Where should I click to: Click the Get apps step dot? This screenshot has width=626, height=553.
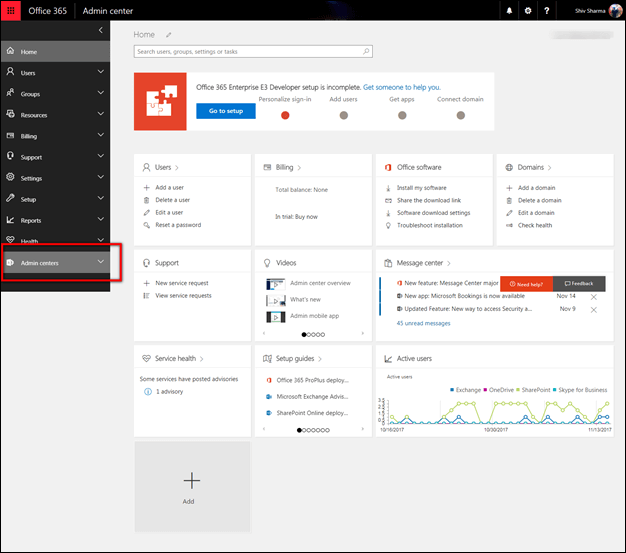pyautogui.click(x=402, y=115)
